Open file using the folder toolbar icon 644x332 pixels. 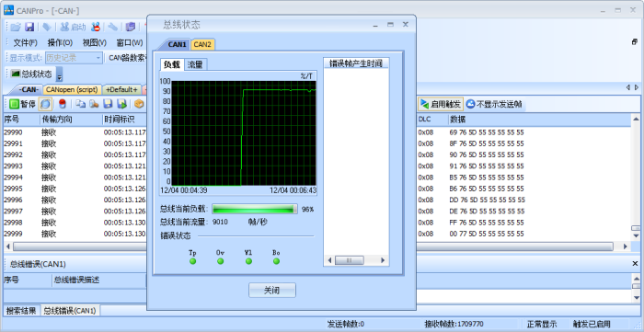coord(16,27)
